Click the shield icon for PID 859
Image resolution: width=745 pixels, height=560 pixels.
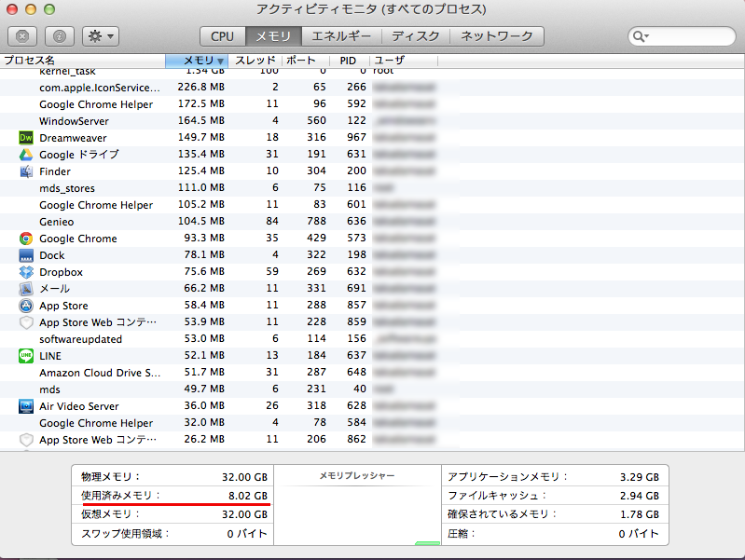pos(26,322)
